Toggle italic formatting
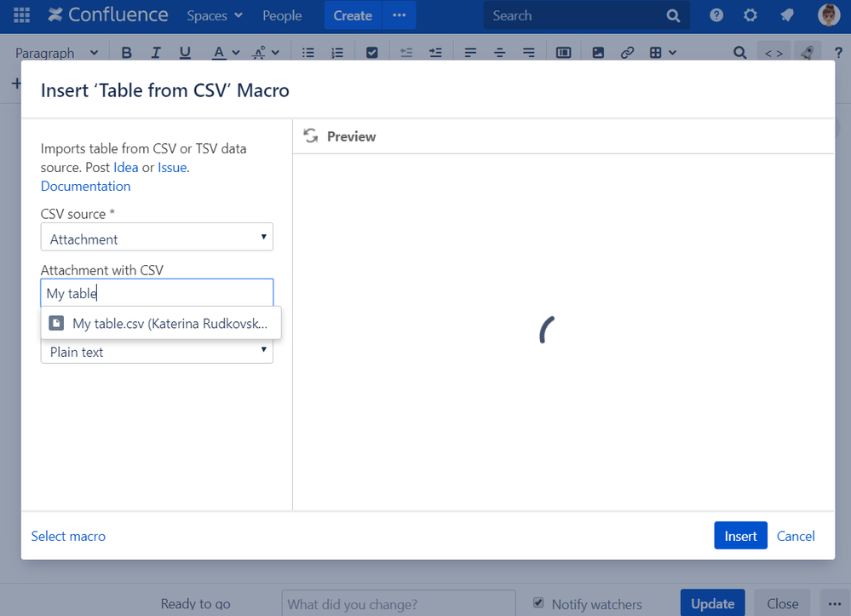 pyautogui.click(x=156, y=53)
